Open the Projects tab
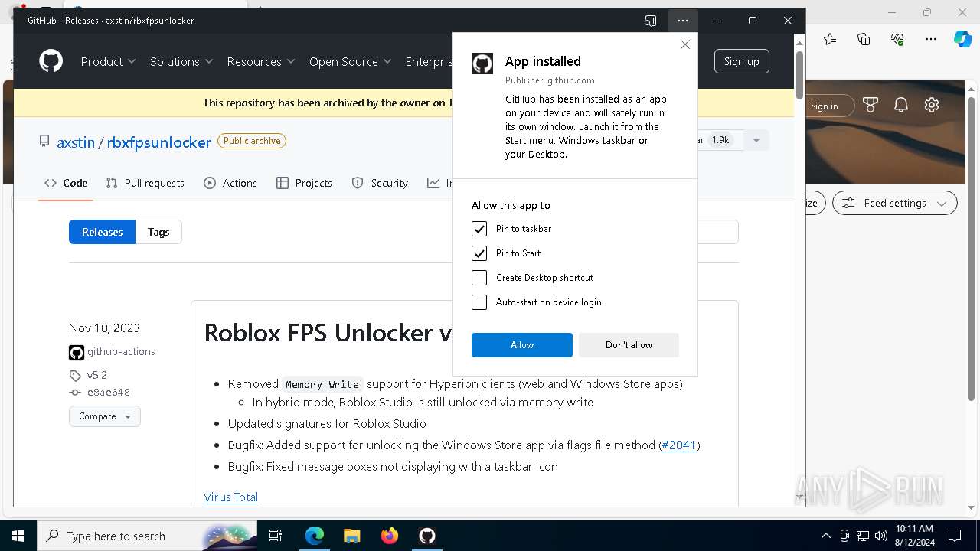The image size is (980, 551). (304, 183)
